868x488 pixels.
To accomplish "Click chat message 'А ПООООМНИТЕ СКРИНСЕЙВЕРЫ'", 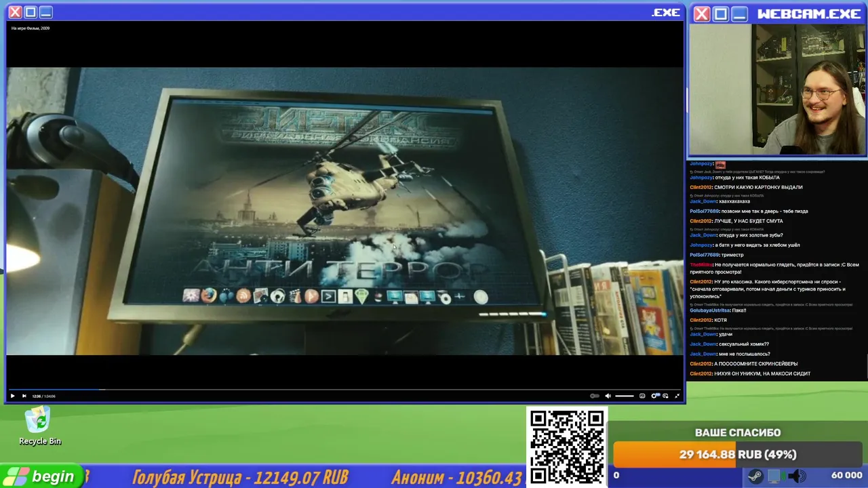I will (756, 364).
